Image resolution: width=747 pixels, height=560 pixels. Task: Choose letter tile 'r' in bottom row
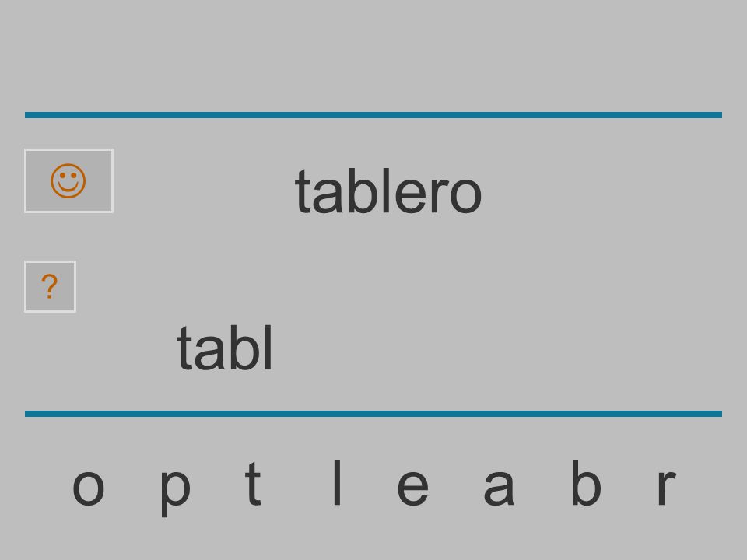(667, 487)
